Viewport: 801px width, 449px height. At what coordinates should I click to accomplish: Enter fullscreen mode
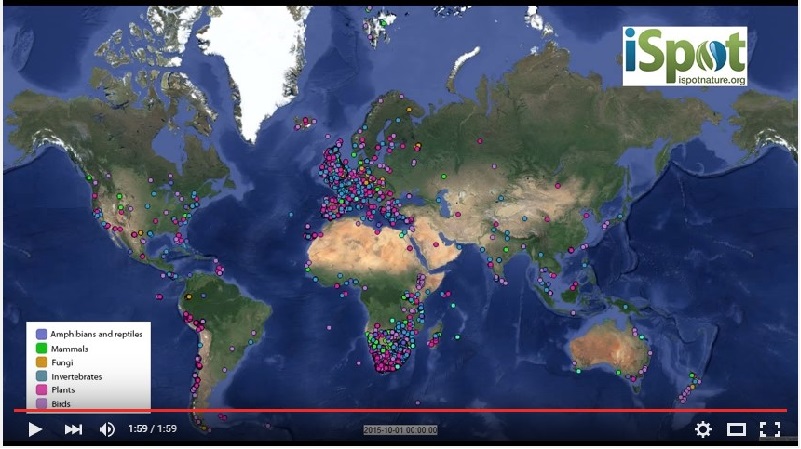click(770, 429)
